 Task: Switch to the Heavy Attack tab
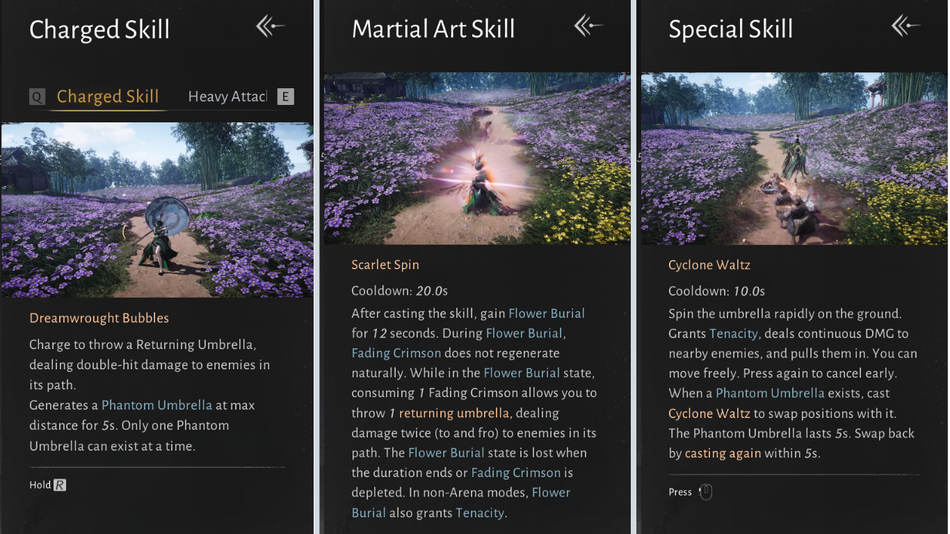tap(227, 96)
